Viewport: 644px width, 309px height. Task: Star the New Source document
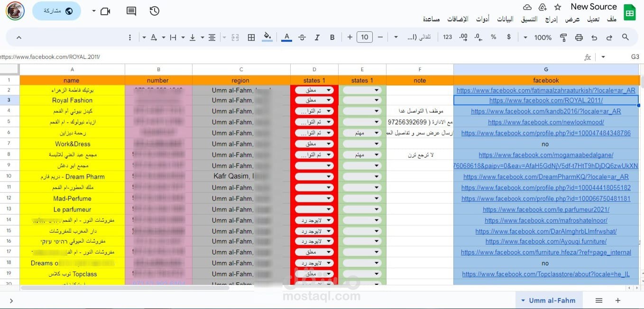tap(558, 7)
